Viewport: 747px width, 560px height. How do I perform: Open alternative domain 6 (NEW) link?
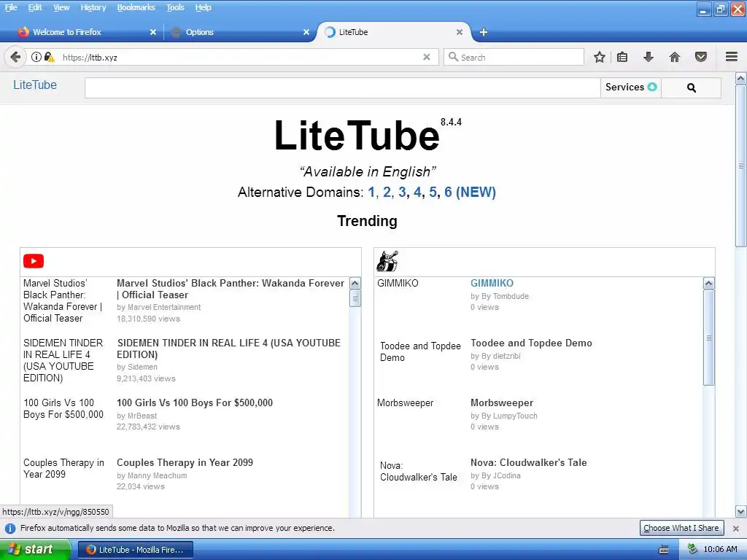pyautogui.click(x=470, y=192)
